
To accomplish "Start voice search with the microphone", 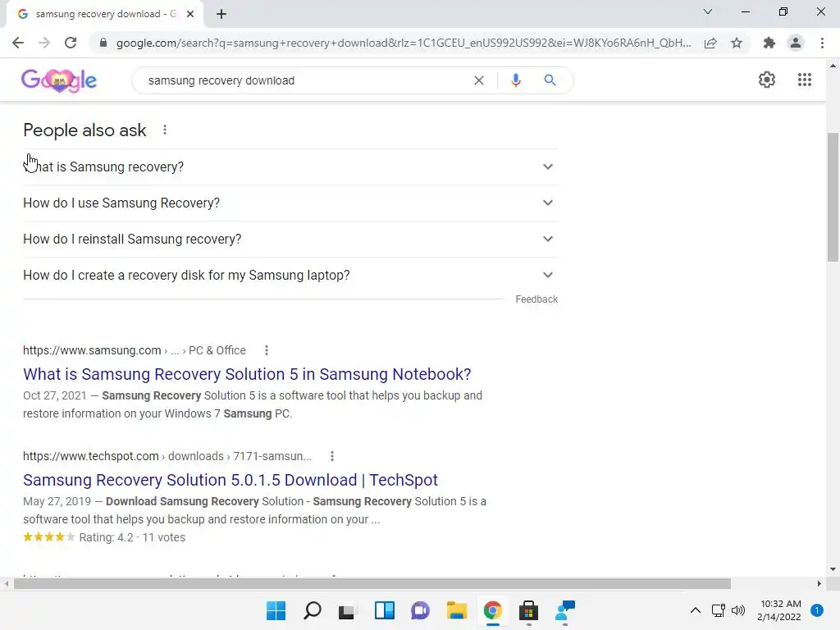I will [x=516, y=80].
